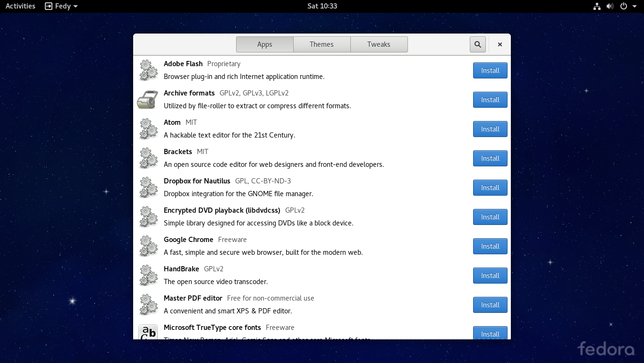Click the Atom gears icon
Screen dimensions: 644x363
[148, 129]
